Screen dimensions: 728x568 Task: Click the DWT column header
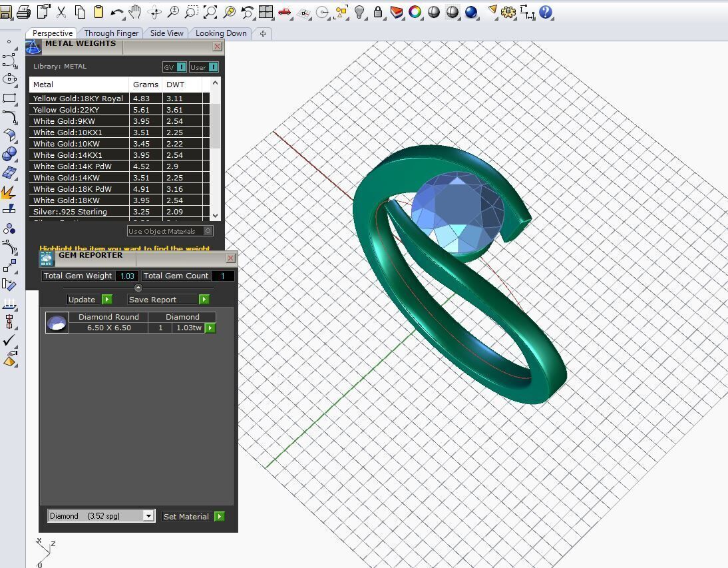pyautogui.click(x=182, y=85)
